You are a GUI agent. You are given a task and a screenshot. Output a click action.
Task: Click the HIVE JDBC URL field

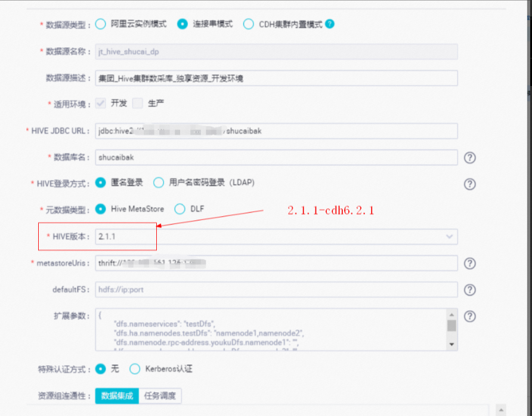(x=276, y=131)
